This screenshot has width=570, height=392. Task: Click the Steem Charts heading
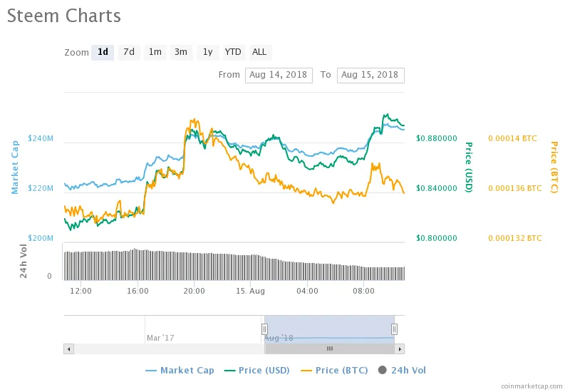click(x=64, y=16)
